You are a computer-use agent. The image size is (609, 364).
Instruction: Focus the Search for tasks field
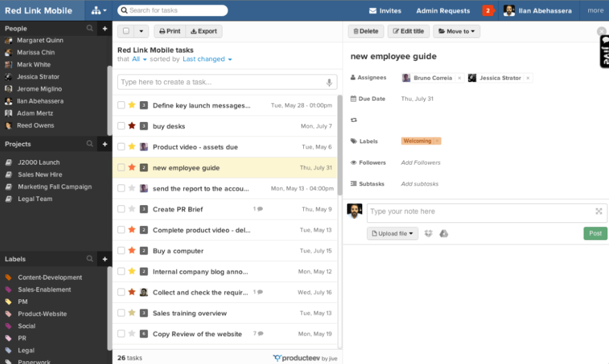(172, 11)
